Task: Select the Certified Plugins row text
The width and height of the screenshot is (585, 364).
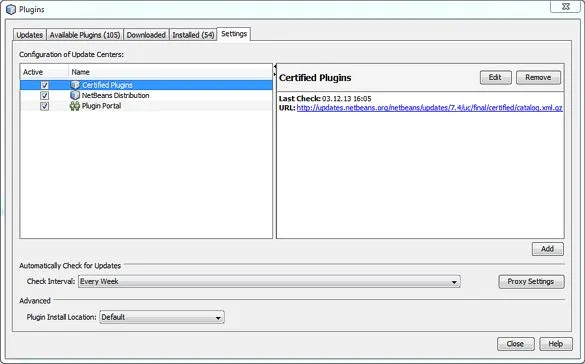Action: pos(107,85)
